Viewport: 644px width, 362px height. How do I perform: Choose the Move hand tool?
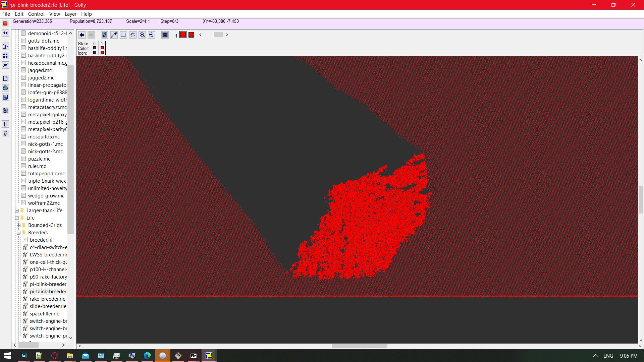click(x=133, y=35)
